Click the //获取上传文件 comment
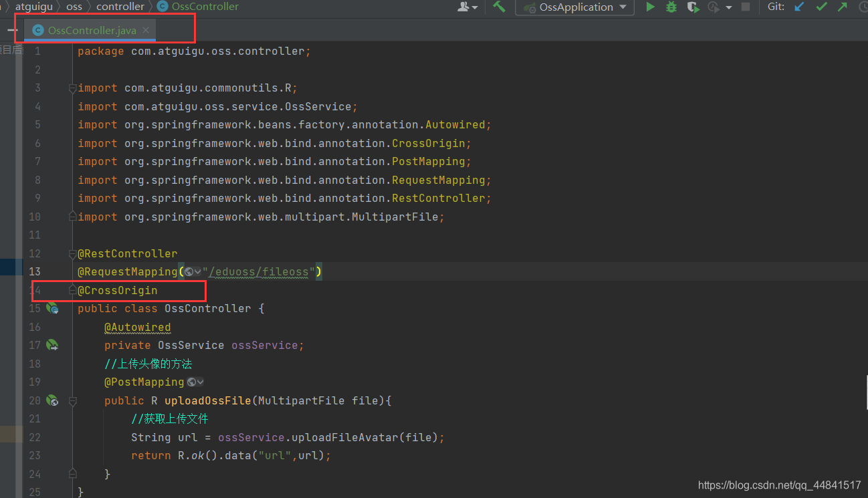The image size is (868, 498). pyautogui.click(x=170, y=418)
